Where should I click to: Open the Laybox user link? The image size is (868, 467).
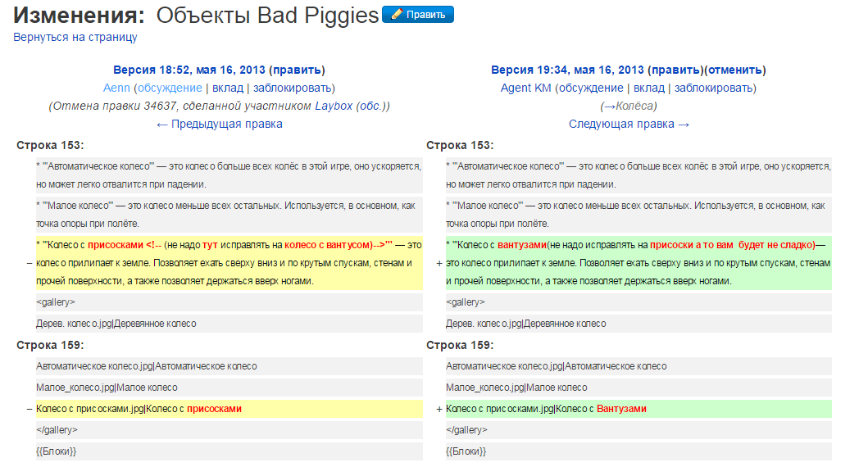click(334, 106)
